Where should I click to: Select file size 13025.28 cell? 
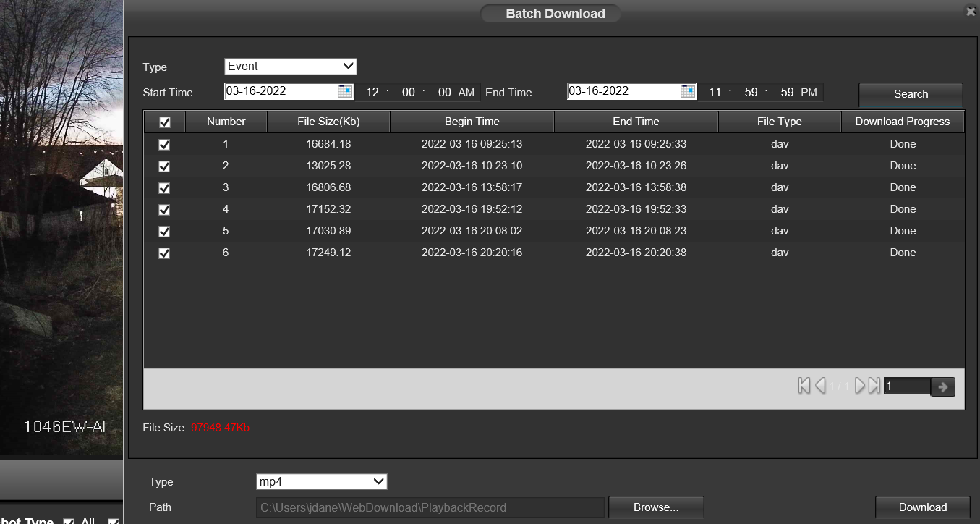click(328, 166)
